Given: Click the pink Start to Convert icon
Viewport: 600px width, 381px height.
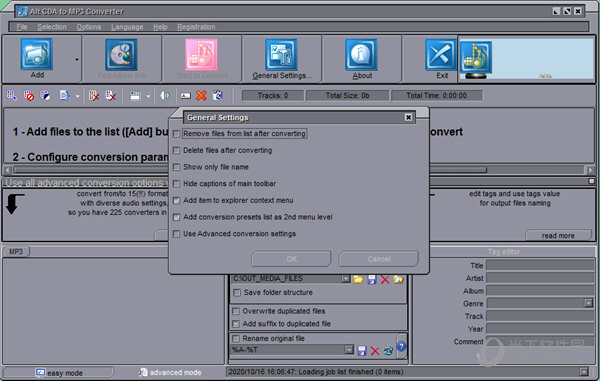Looking at the screenshot, I should (201, 55).
